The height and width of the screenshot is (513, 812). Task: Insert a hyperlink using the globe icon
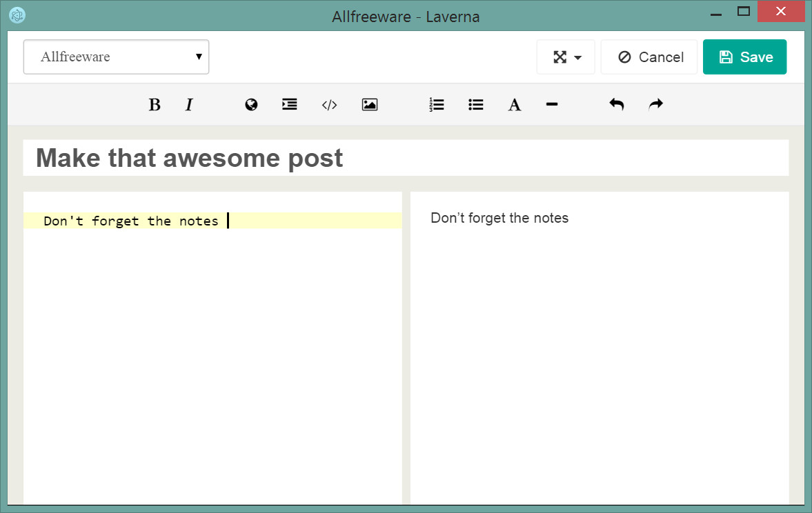pos(251,105)
